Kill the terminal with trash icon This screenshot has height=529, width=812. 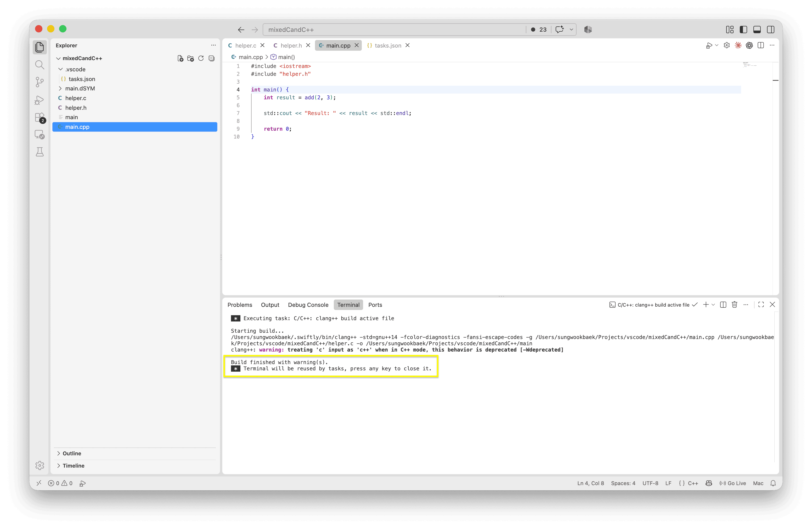tap(735, 305)
